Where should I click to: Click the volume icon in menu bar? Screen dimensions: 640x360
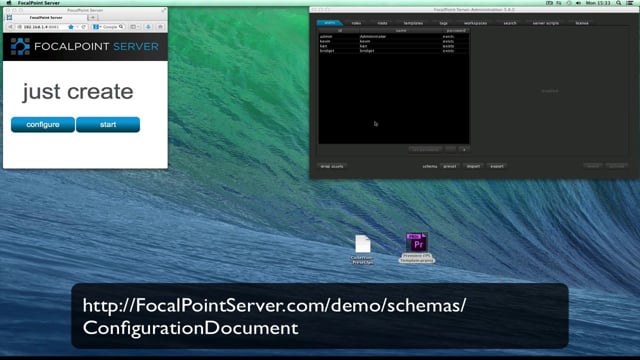578,3
